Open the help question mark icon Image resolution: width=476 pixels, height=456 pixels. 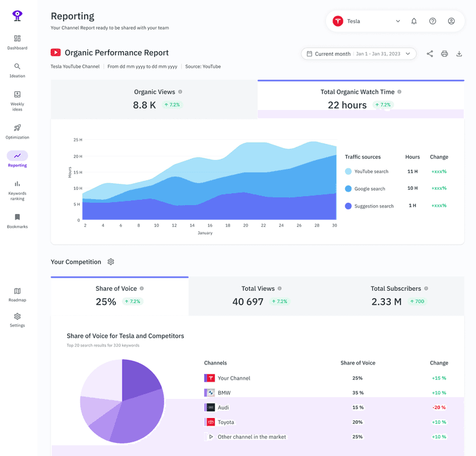click(433, 21)
